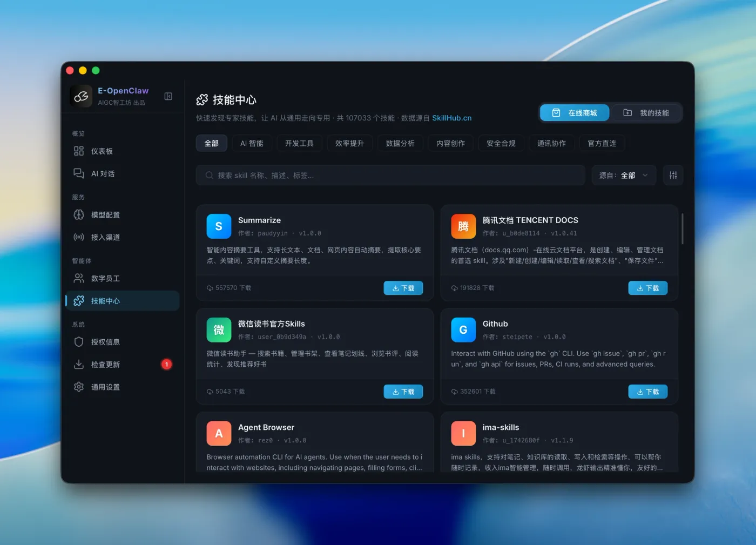Click the red update badge showing 1
Image resolution: width=756 pixels, height=545 pixels.
tap(167, 364)
